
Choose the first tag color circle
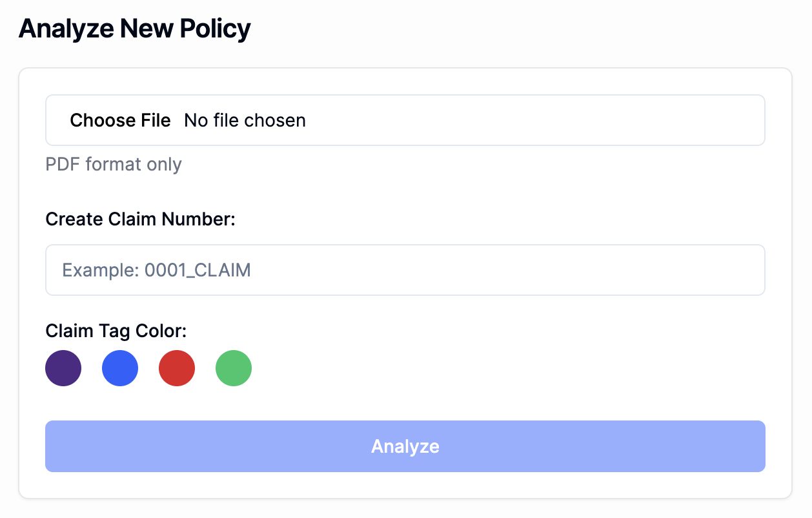click(x=63, y=368)
